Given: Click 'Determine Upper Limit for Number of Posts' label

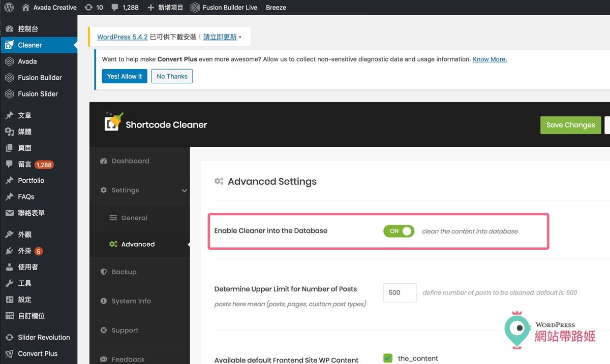Looking at the screenshot, I should (286, 289).
